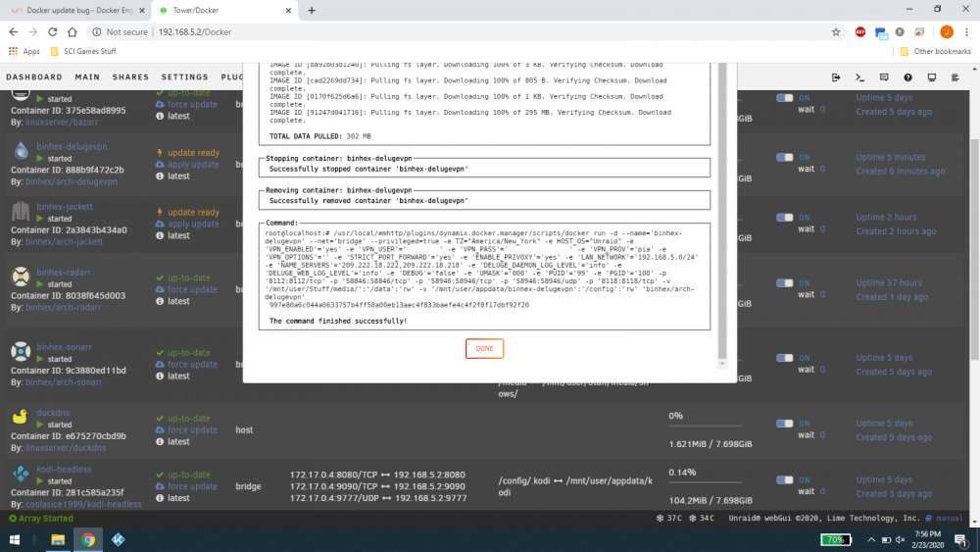
Task: Click the kodi-headless container icon
Action: (x=21, y=474)
